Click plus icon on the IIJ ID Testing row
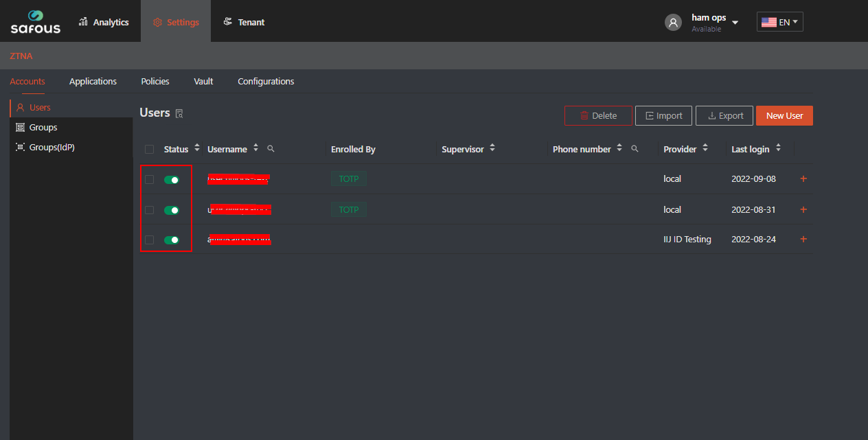The image size is (868, 440). pos(803,240)
